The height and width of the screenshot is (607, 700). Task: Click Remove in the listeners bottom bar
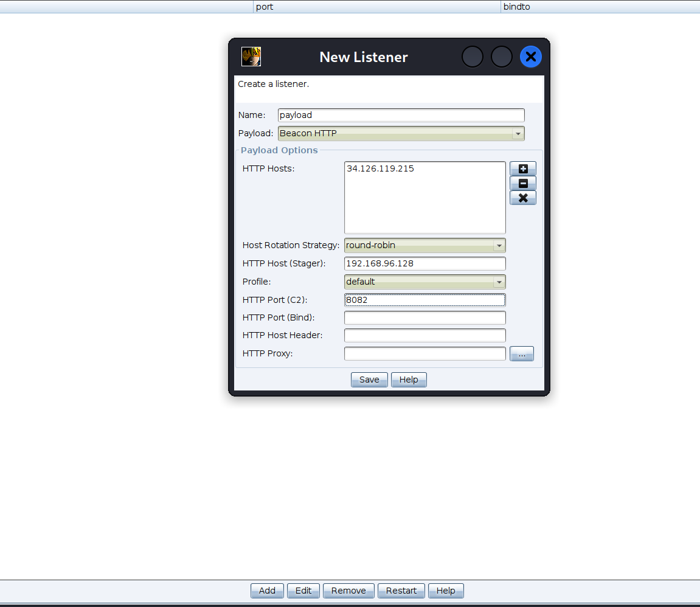coord(348,591)
